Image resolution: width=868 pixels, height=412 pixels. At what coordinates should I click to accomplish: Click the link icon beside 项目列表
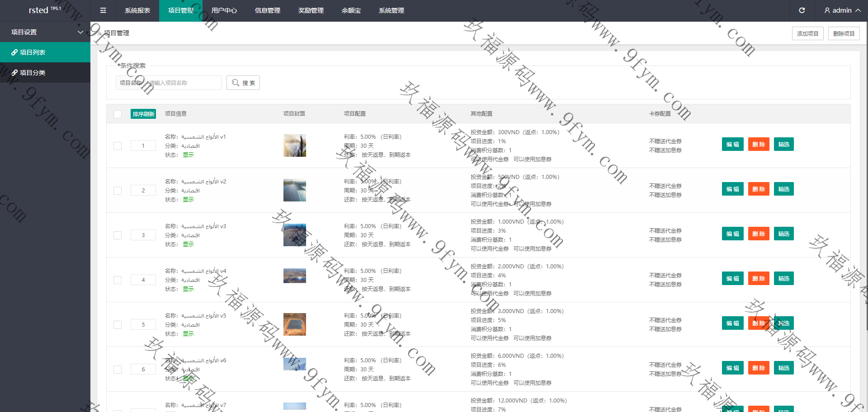[x=14, y=52]
